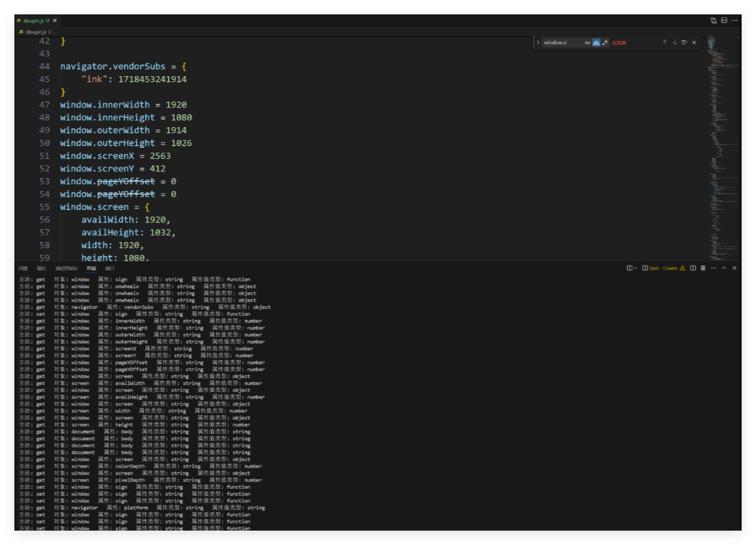Click line number 55 in the gutter

[45, 207]
